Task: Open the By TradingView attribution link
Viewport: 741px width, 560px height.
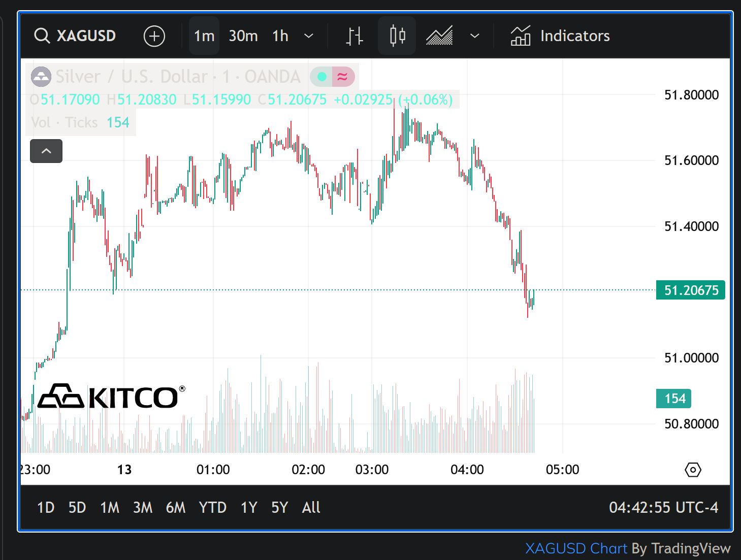Action: (681, 548)
